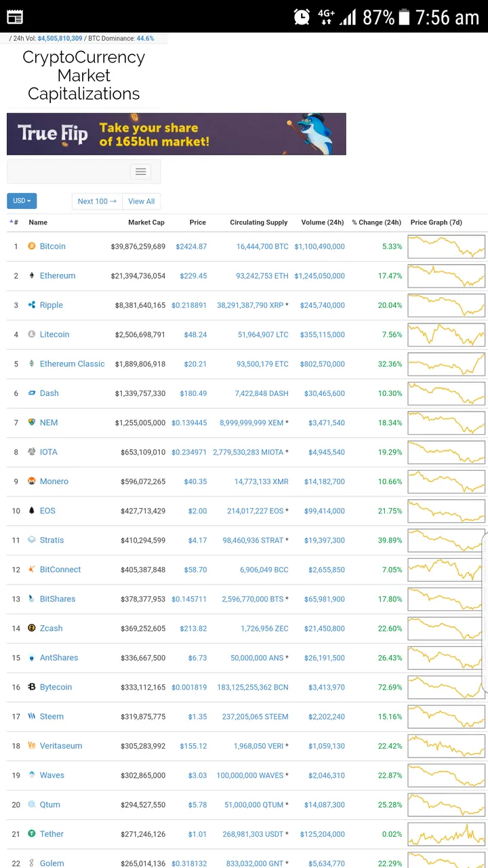The image size is (488, 868).
Task: Click Ethereum volume $1,245,050,000
Action: (319, 276)
